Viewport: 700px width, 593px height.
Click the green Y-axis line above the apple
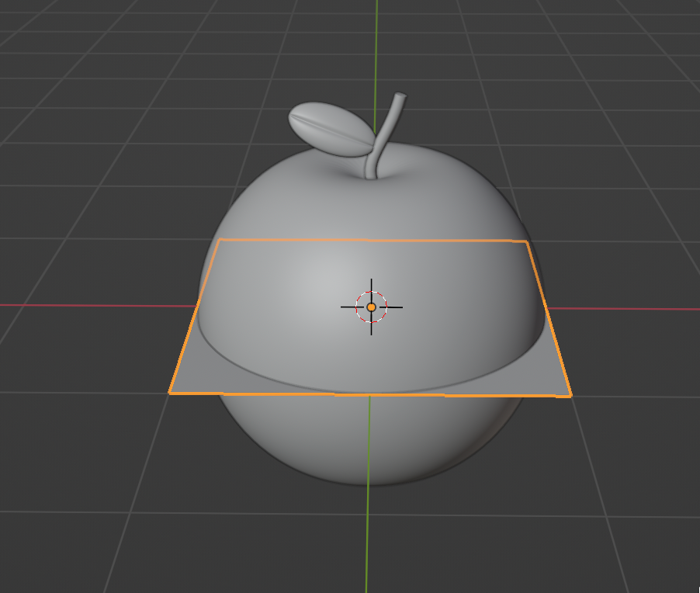[x=377, y=47]
